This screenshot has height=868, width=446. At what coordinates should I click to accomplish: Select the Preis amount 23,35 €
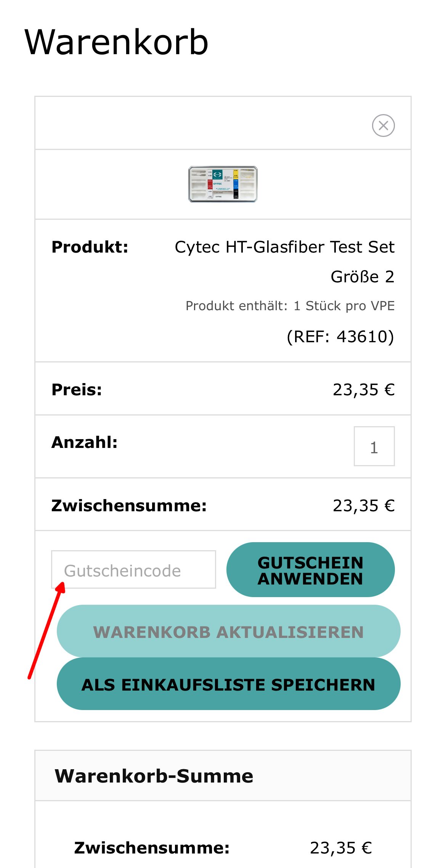[x=364, y=390]
